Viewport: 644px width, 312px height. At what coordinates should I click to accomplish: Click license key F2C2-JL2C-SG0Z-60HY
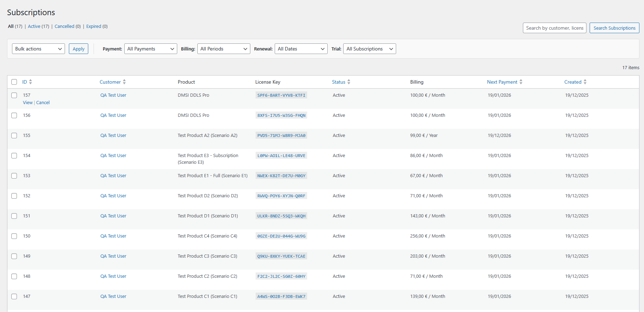281,276
